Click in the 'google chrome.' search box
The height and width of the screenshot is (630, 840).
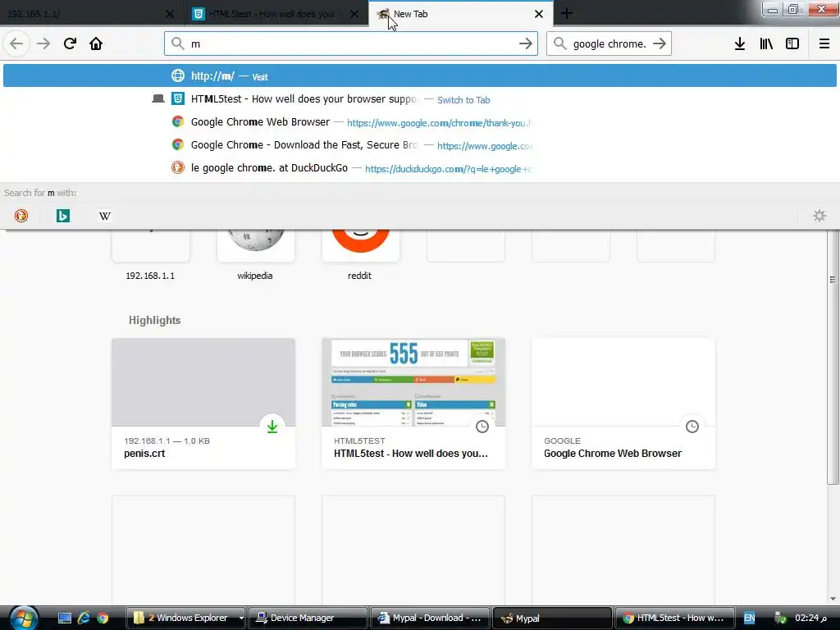tap(609, 43)
